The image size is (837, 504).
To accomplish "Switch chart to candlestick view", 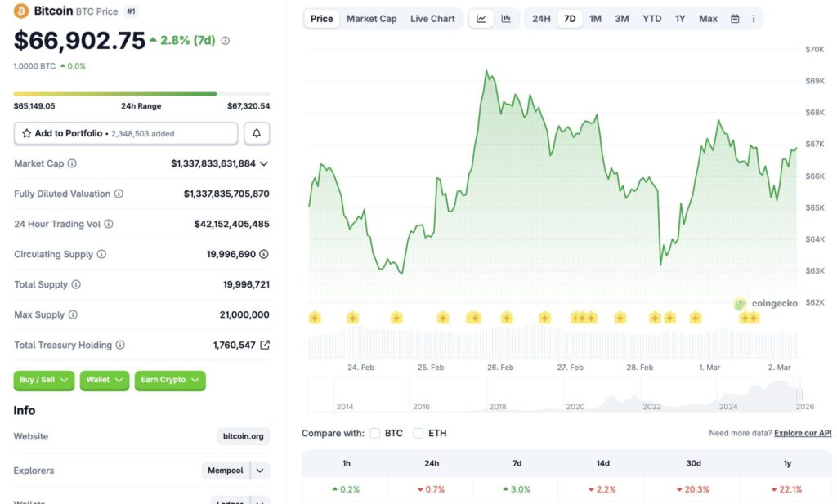I will 504,18.
